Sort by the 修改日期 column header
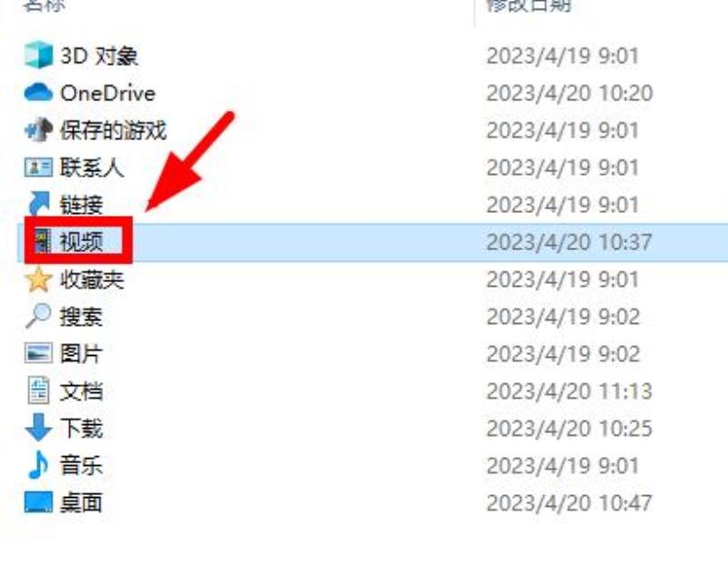 [x=529, y=5]
